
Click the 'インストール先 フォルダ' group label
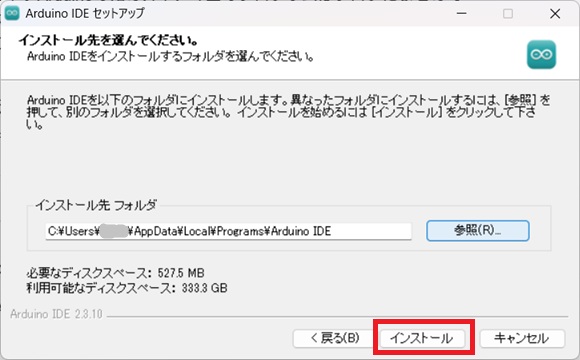point(96,205)
